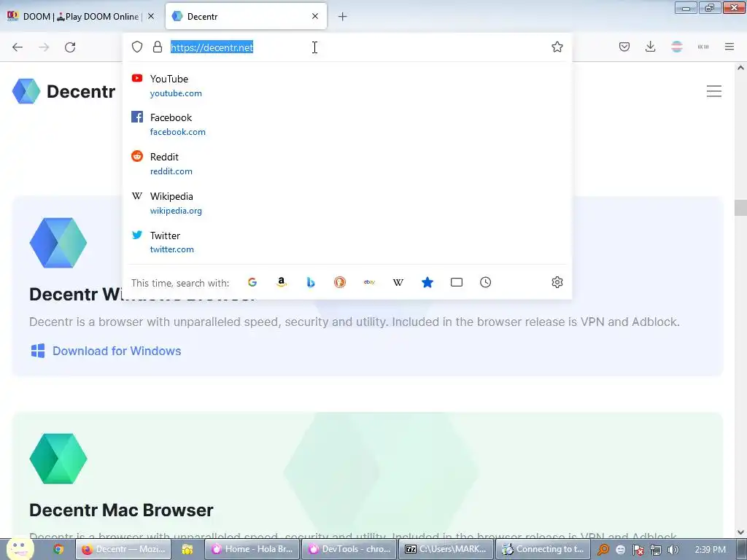Click the network tray icon
The image size is (747, 560).
point(656,550)
